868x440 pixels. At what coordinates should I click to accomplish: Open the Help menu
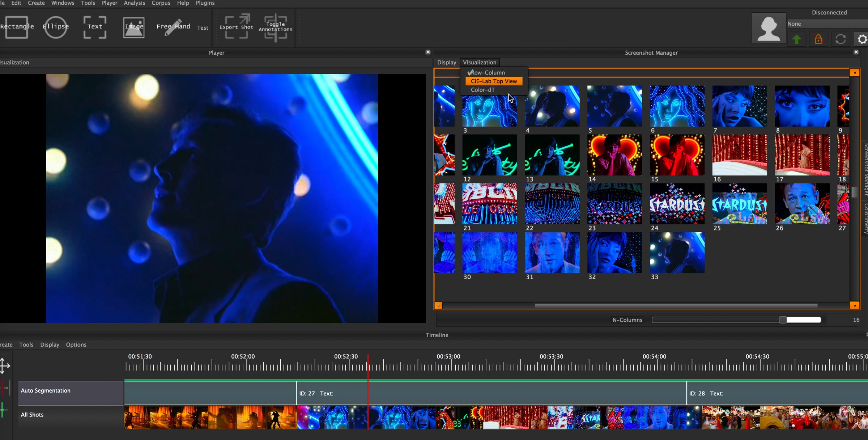tap(183, 3)
